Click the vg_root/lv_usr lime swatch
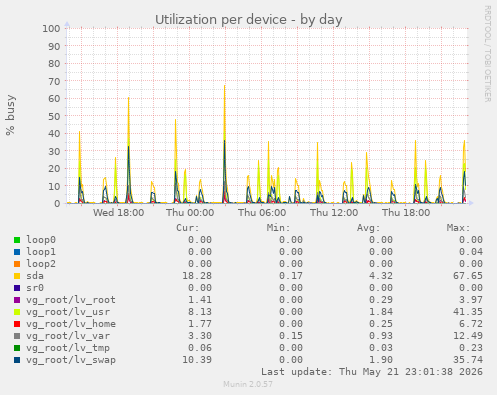Viewport: 497px width, 395px height. (x=17, y=312)
